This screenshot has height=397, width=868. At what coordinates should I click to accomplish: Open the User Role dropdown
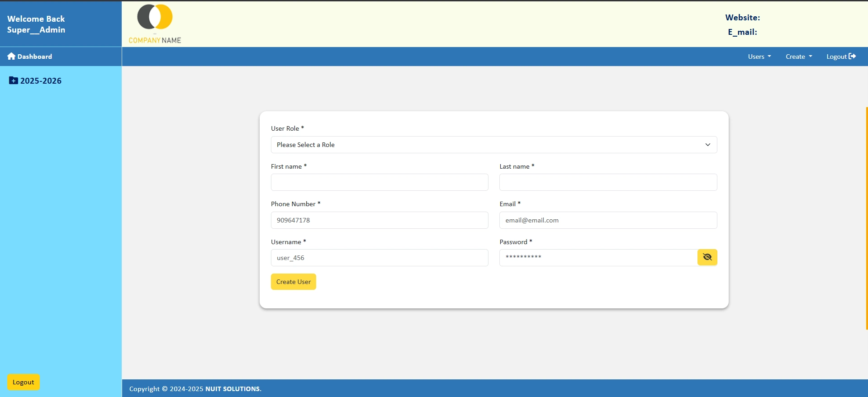(493, 145)
